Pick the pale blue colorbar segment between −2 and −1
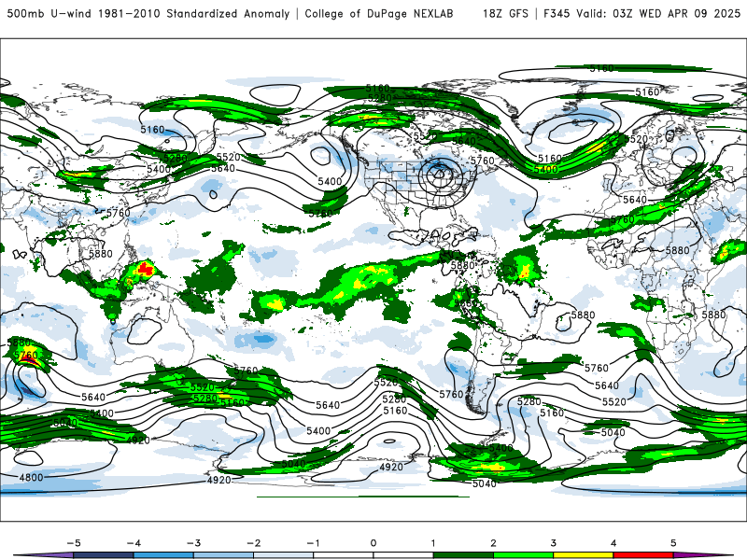 284,555
